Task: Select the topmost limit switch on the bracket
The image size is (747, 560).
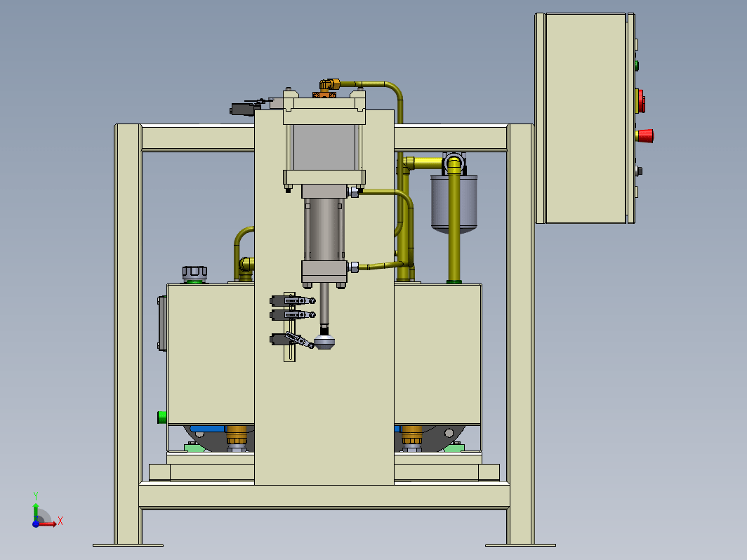Action: pos(293,300)
